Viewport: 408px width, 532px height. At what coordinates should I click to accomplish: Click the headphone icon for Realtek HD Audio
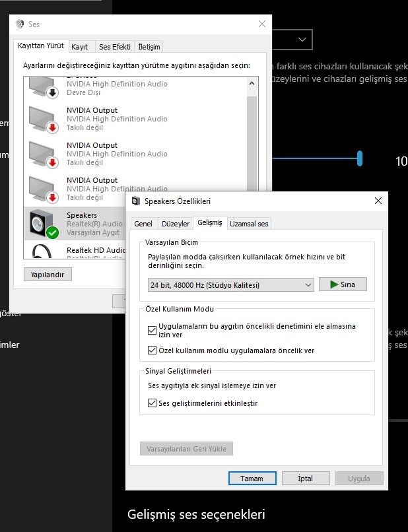click(x=42, y=251)
